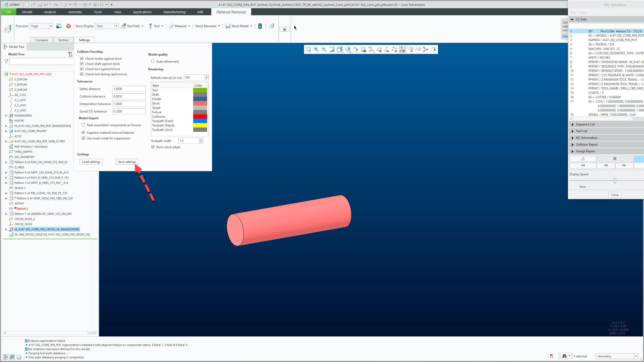Click the Zoom Out magnifier icon
This screenshot has height=362, width=644.
[x=324, y=49]
